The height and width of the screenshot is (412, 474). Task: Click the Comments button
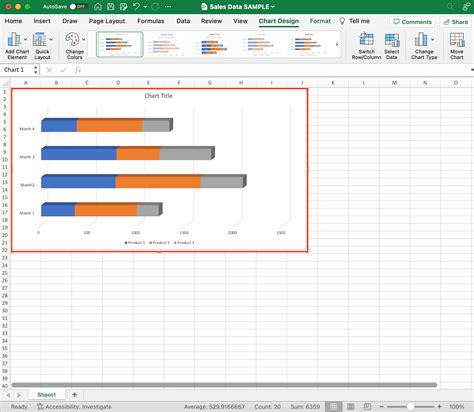pos(412,22)
